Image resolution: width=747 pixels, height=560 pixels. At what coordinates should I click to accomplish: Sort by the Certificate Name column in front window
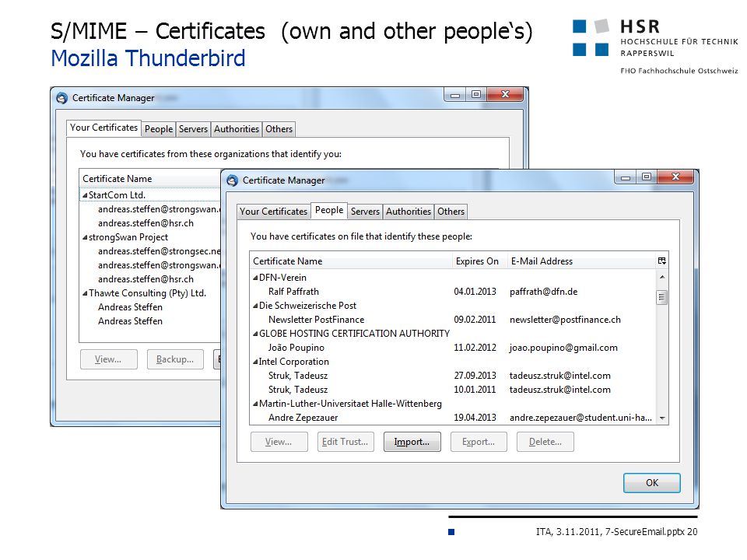(351, 261)
